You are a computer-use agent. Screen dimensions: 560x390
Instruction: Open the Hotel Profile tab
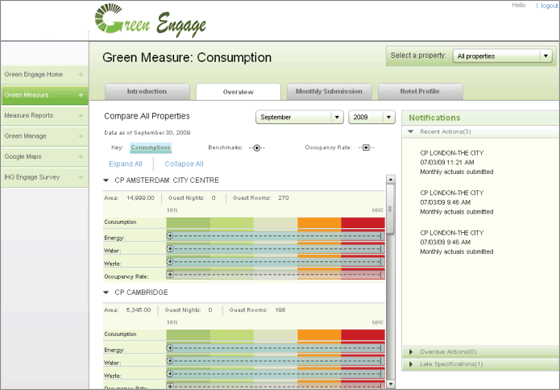pos(420,92)
